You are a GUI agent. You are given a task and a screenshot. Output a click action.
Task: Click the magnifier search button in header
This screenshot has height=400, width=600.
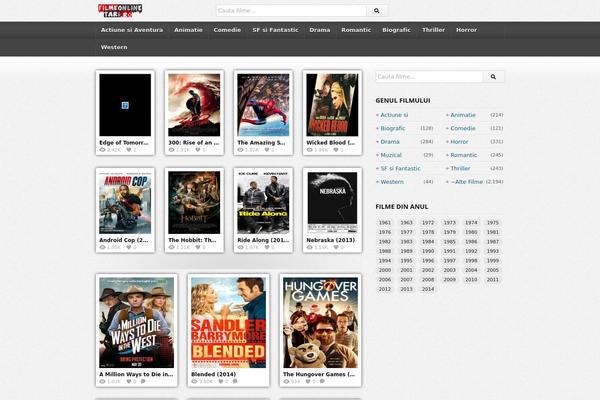376,11
